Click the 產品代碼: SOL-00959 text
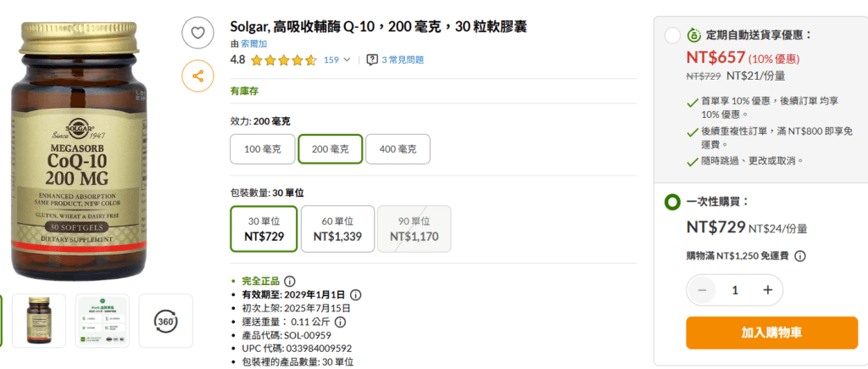This screenshot has width=868, height=369. 287,335
